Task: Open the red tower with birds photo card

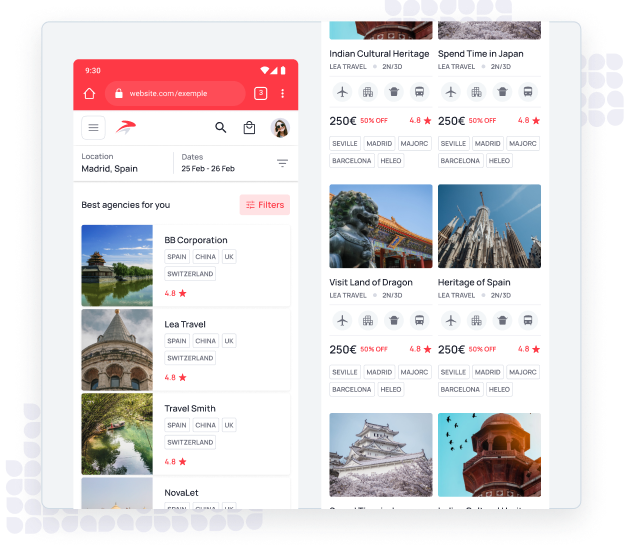Action: (x=489, y=455)
